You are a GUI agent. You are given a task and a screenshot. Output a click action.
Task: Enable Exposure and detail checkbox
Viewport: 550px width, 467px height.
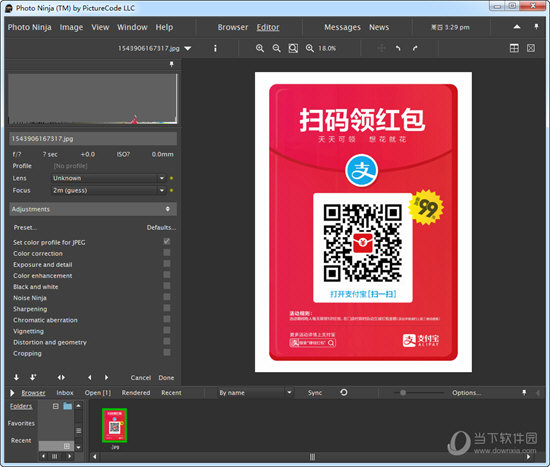point(167,263)
